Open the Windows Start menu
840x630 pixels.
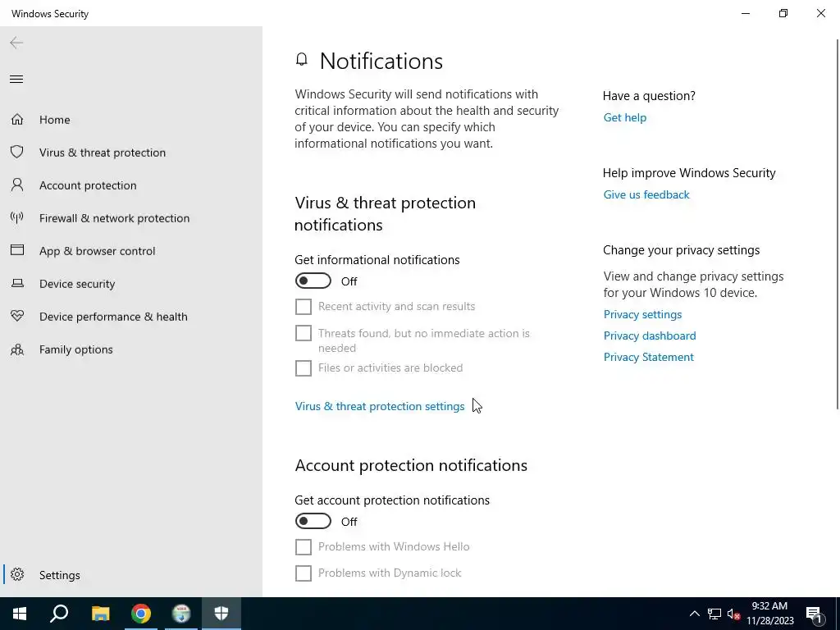(20, 614)
